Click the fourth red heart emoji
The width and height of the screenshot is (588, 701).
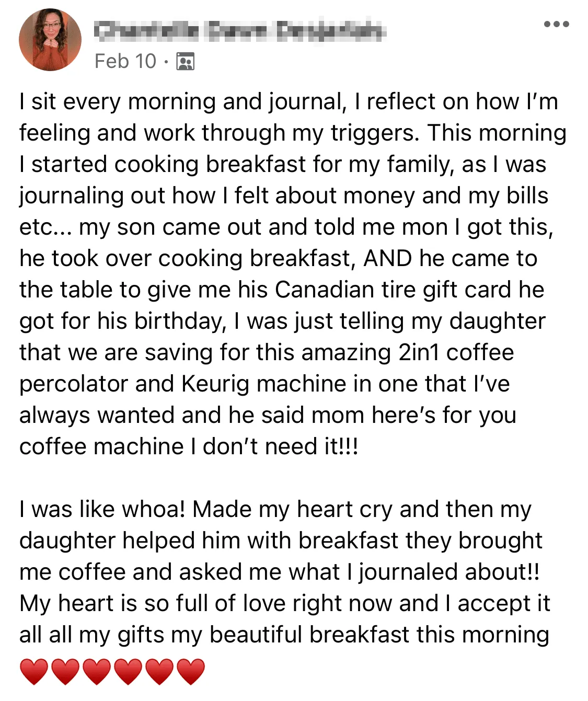tap(128, 671)
